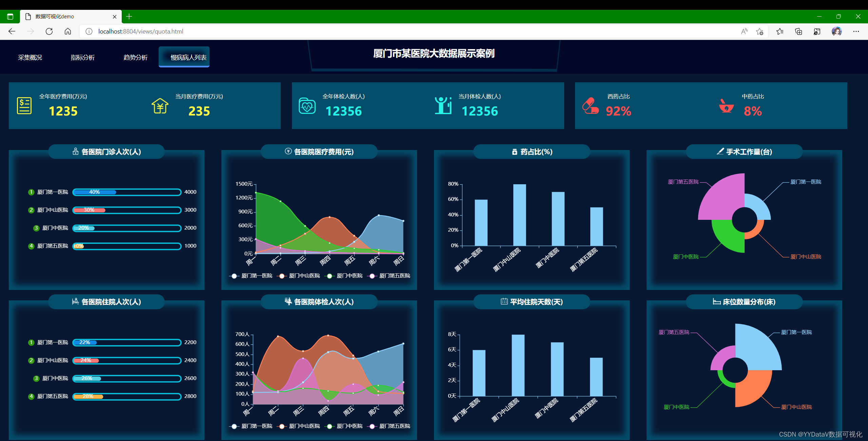
Task: Select the 慢病病人列表 button
Action: click(x=184, y=57)
